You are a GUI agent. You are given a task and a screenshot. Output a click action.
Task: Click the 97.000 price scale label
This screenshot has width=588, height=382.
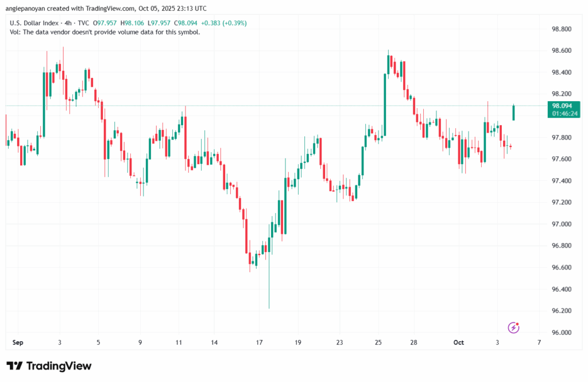tap(561, 224)
